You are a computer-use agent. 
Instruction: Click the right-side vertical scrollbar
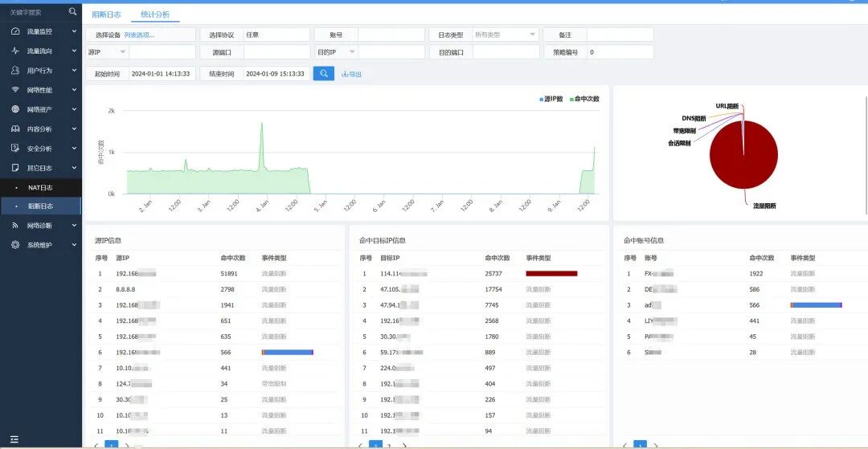coord(866,155)
